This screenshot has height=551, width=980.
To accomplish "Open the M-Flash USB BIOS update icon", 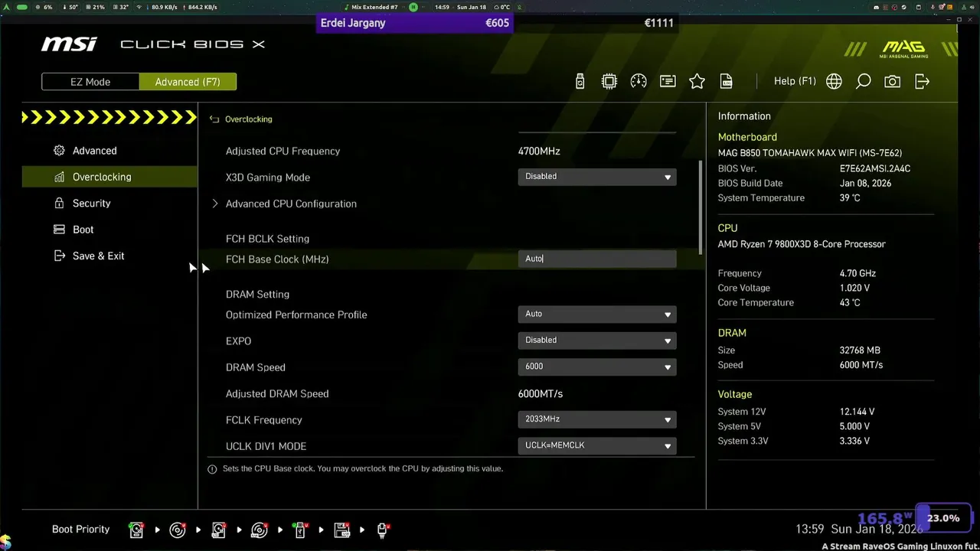I will (x=580, y=81).
